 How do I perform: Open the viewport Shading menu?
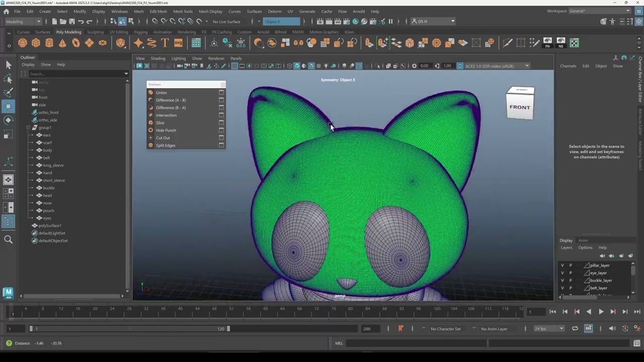pos(157,58)
